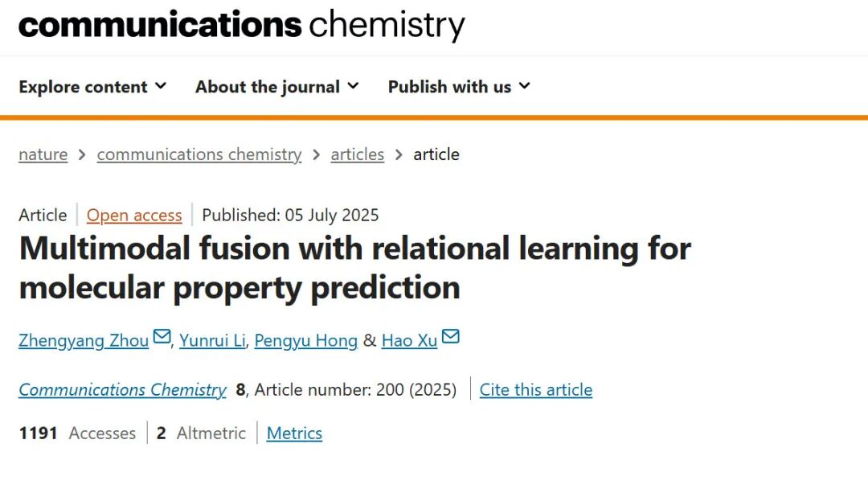
Task: Click the envelope icon beside Hao Xu
Action: [451, 336]
